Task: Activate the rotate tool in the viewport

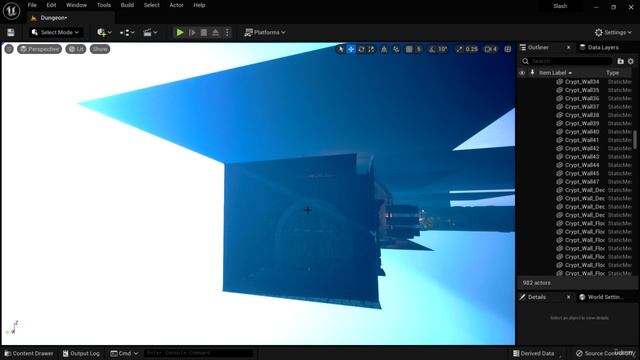Action: click(x=361, y=49)
